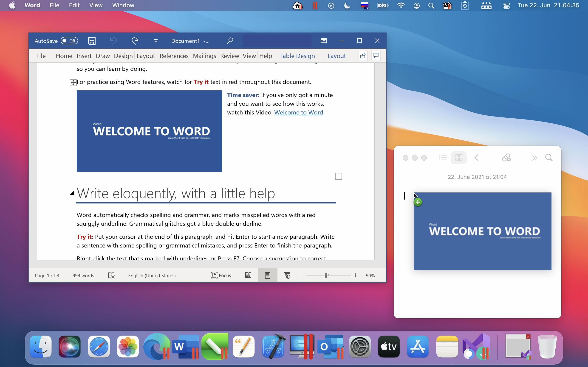Click the Redo arrow icon
The width and height of the screenshot is (588, 367).
[135, 41]
